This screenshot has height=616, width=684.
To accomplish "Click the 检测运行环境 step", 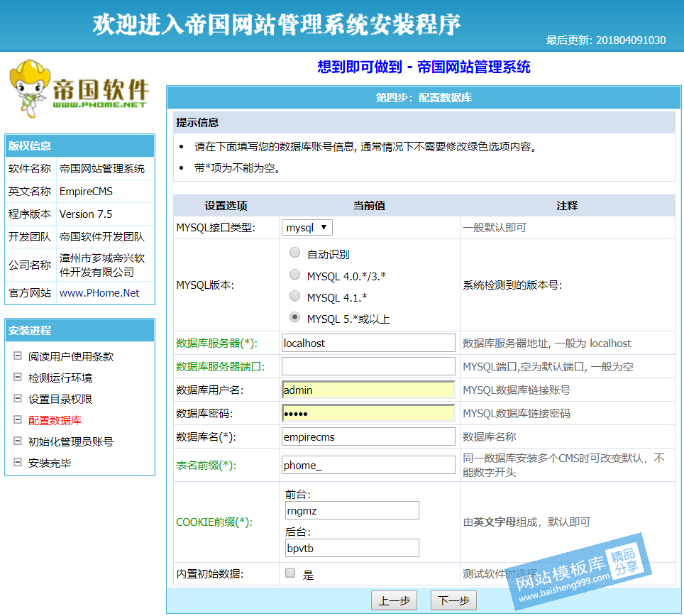I will [60, 378].
